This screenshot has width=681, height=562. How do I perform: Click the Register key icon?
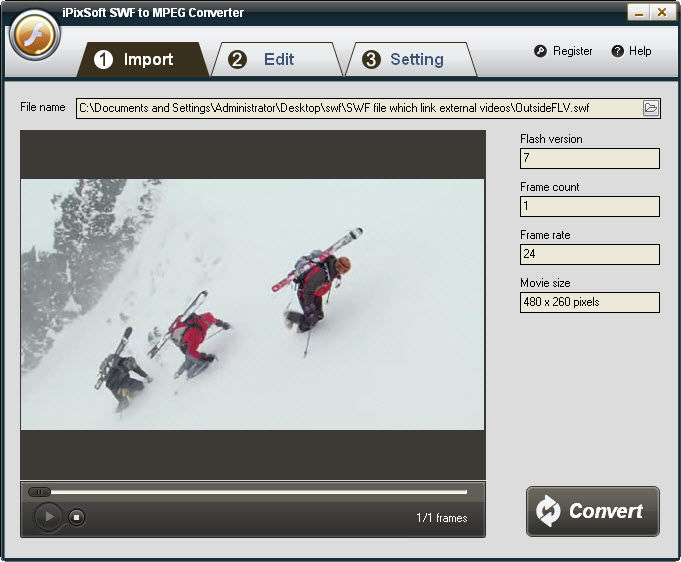click(540, 51)
